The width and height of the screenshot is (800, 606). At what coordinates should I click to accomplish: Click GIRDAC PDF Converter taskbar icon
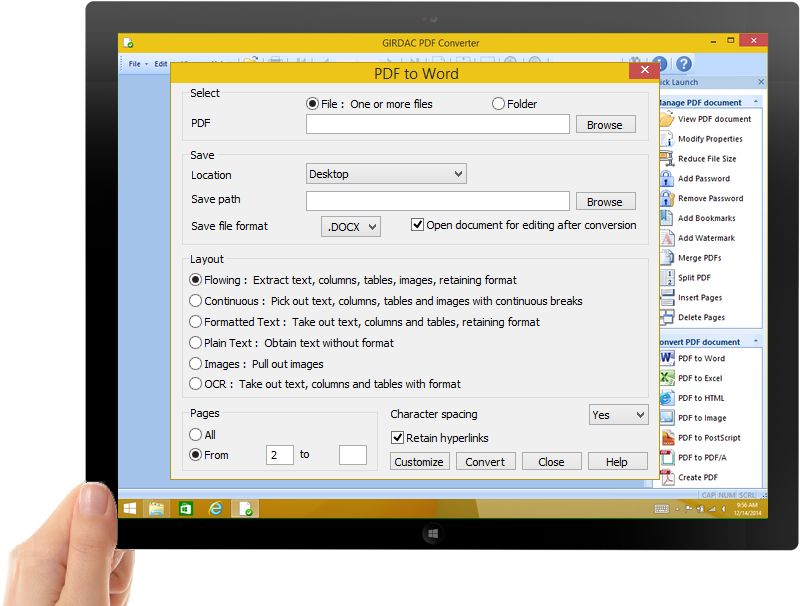[x=245, y=509]
